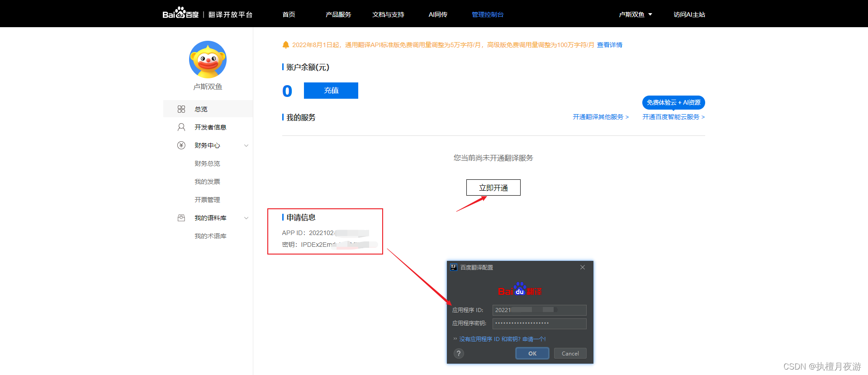Click the 充值 recharge button

click(331, 91)
